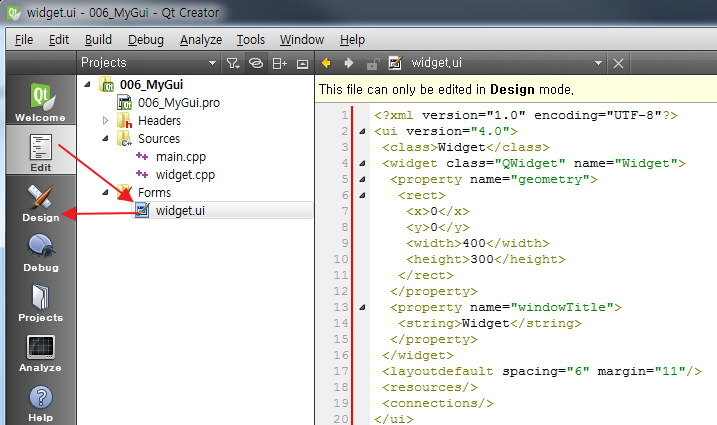Fold the windowTitle property on line 13
This screenshot has height=425, width=717.
click(362, 307)
